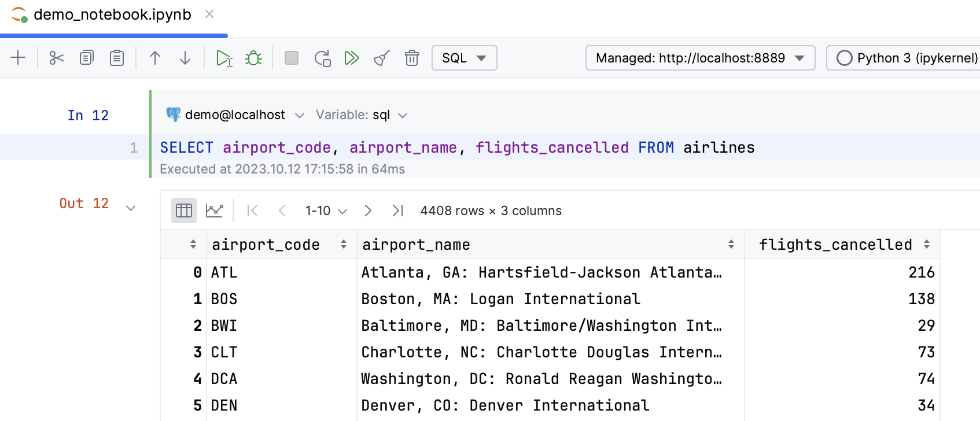
Task: Switch to table view icon
Action: pyautogui.click(x=184, y=211)
